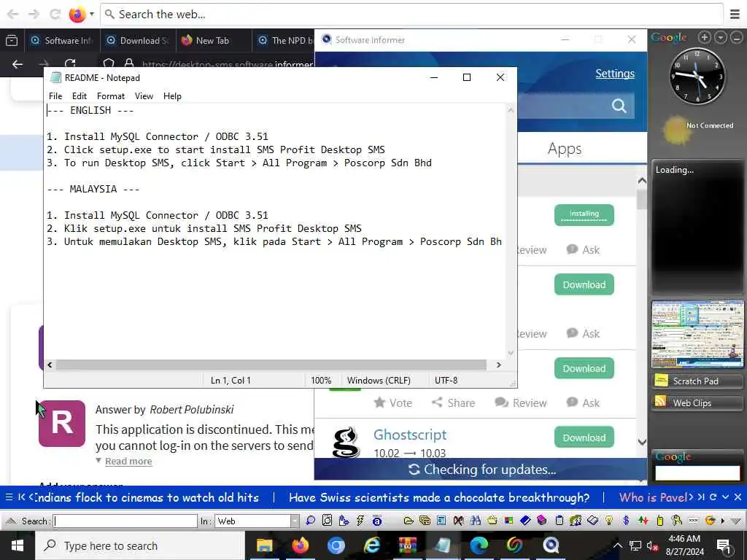The image size is (747, 560).
Task: Switch to the 'The NPD' browser tab
Action: click(x=287, y=41)
